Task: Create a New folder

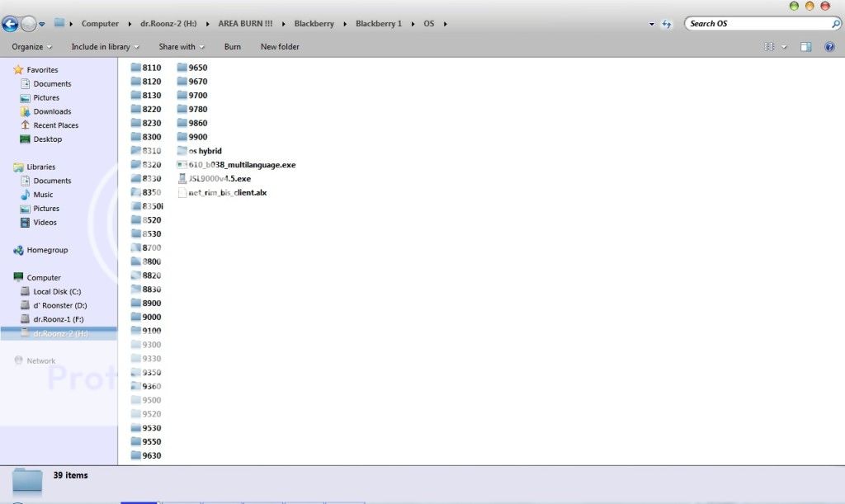Action: (x=280, y=47)
